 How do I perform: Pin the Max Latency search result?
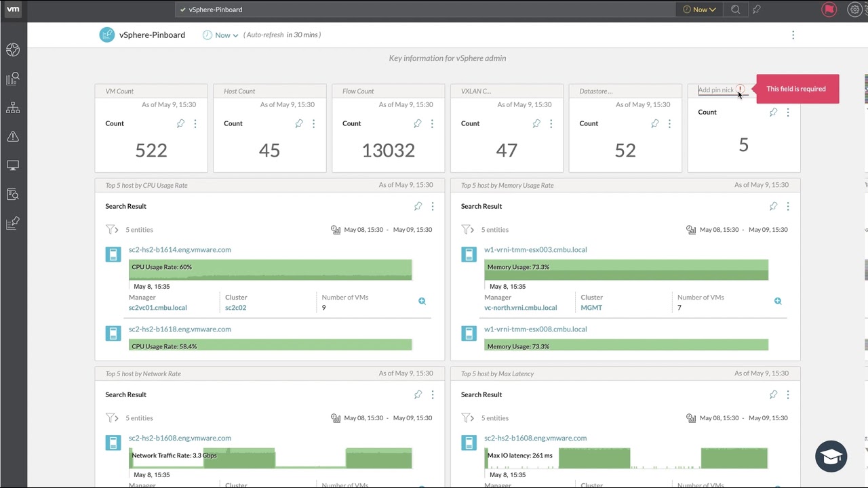click(774, 394)
